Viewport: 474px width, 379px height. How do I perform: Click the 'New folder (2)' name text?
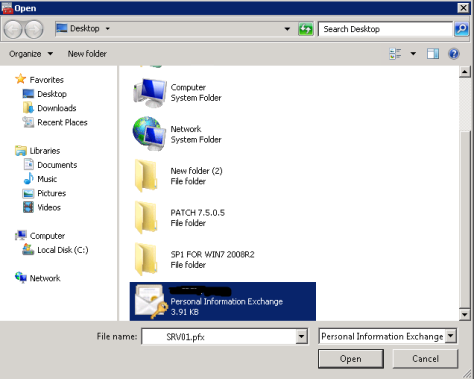(196, 171)
